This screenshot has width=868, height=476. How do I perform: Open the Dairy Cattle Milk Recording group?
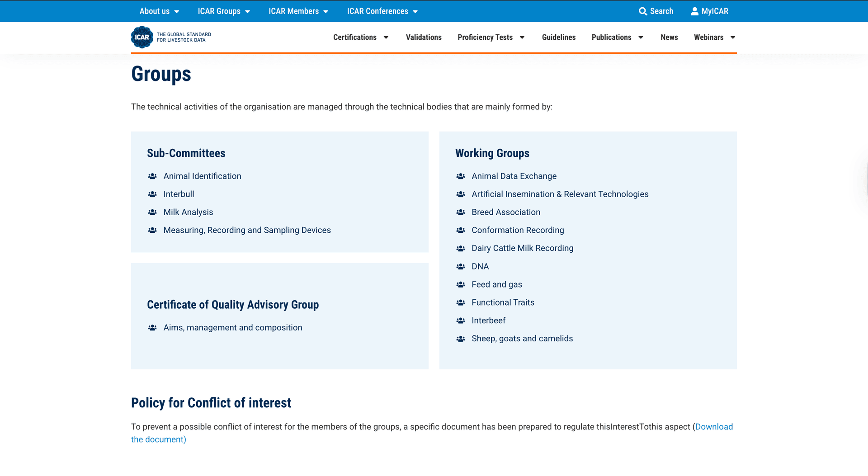pos(522,248)
